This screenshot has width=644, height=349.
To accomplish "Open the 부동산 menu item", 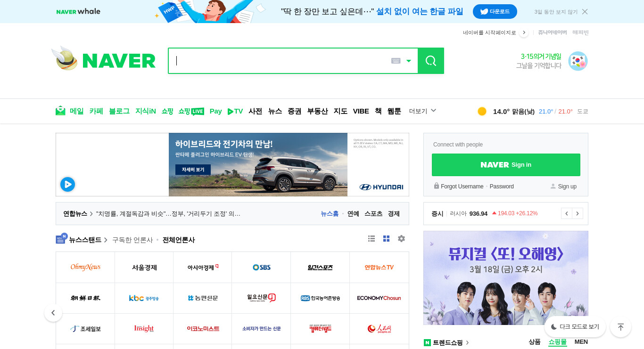I will point(318,111).
